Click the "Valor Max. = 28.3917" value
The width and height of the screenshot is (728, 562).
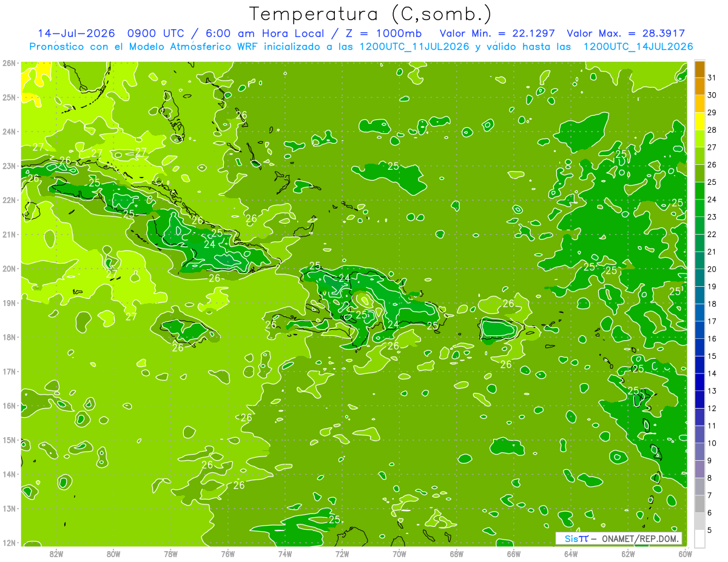[x=625, y=33]
